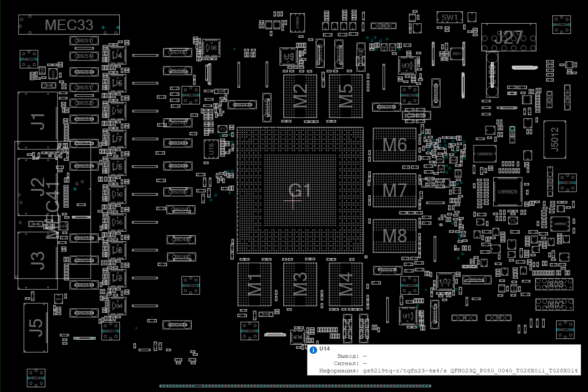
Task: Click memory chip M1 below GPU
Action: click(x=254, y=284)
